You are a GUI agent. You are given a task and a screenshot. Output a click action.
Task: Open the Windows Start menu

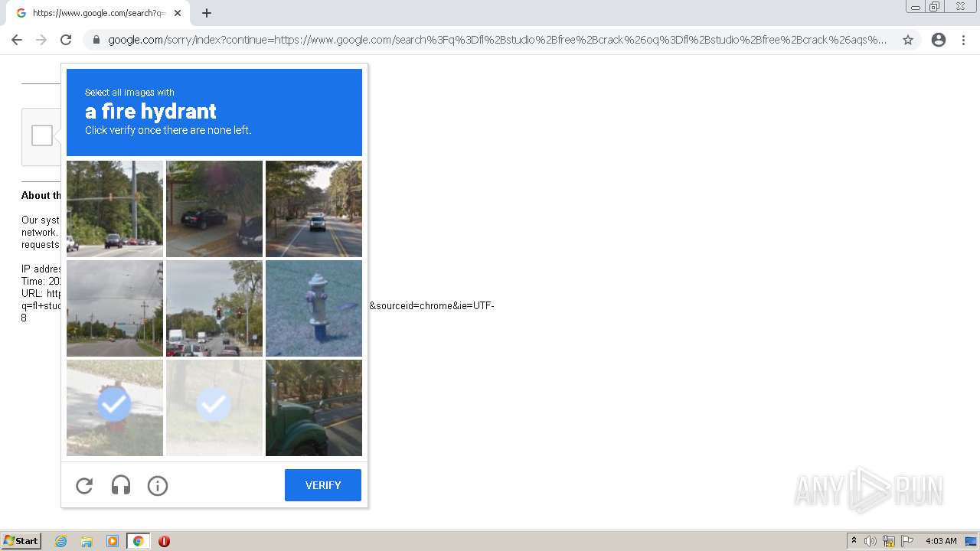[x=21, y=541]
